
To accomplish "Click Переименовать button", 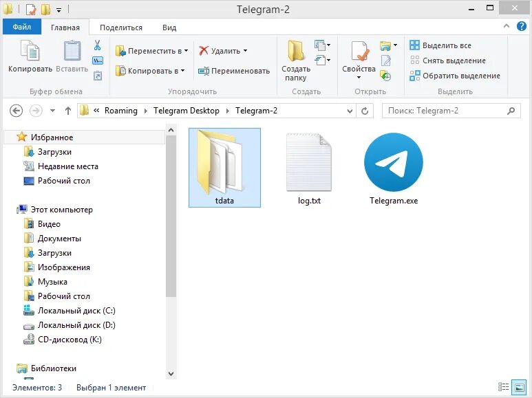I will click(234, 71).
